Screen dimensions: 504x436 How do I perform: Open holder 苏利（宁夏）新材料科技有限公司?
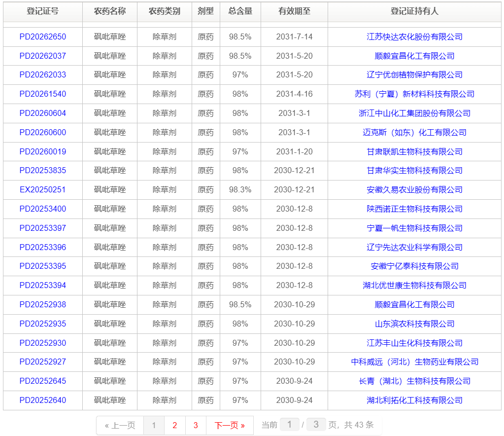coord(415,94)
